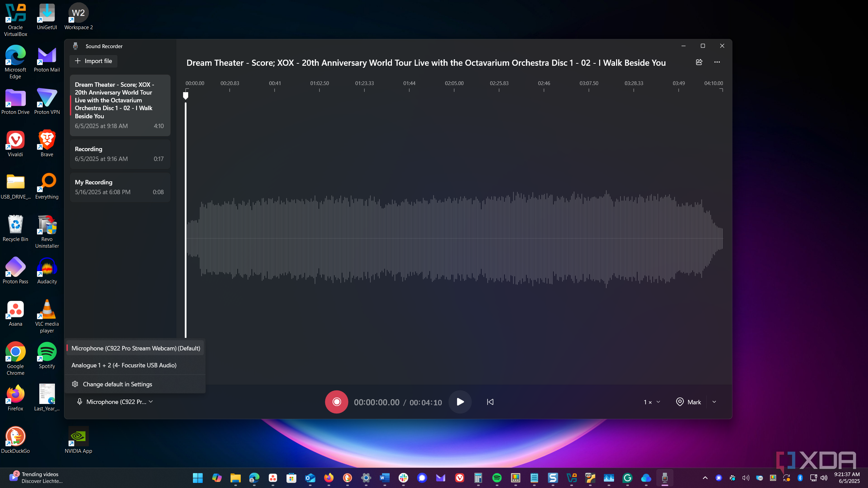Expand the markers list chevron next to Mark
The width and height of the screenshot is (868, 488).
(714, 402)
